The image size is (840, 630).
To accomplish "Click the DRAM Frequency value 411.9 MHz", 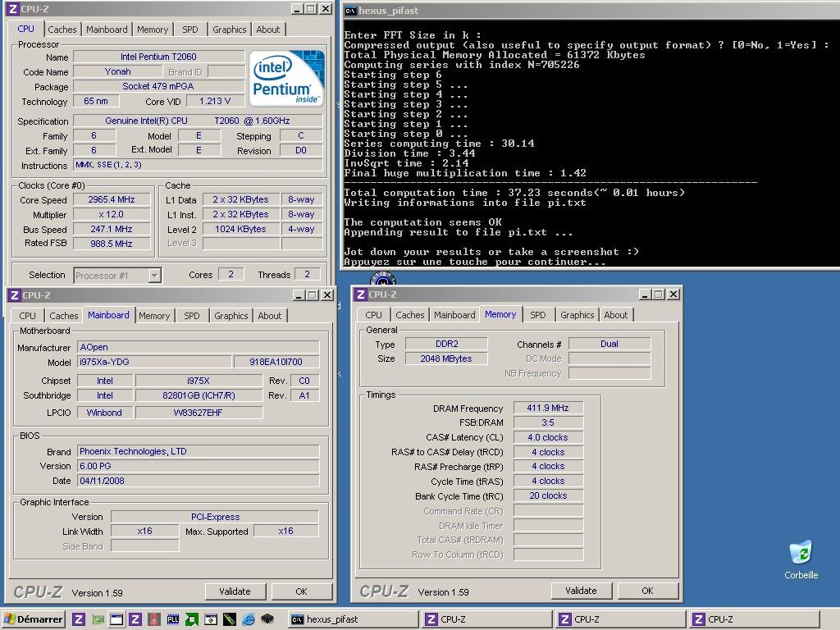I will tap(548, 408).
